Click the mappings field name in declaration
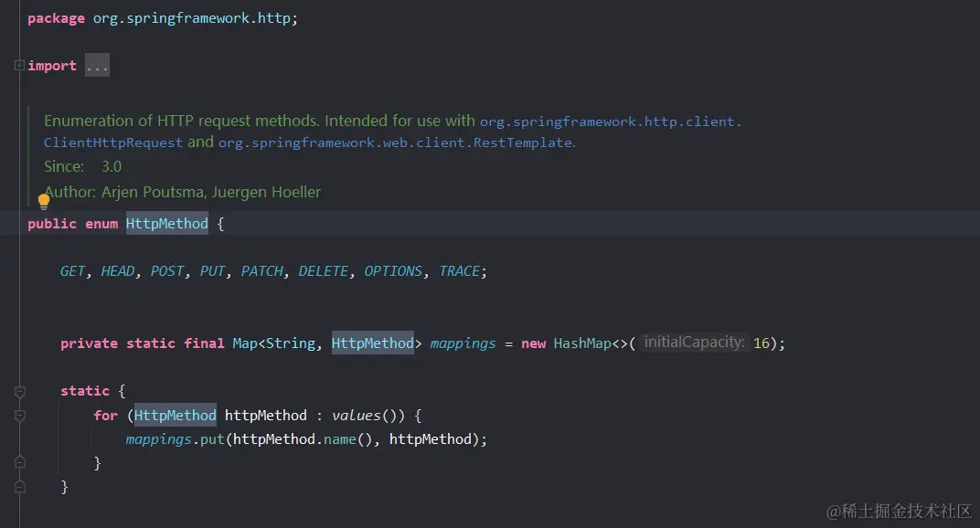 [463, 343]
